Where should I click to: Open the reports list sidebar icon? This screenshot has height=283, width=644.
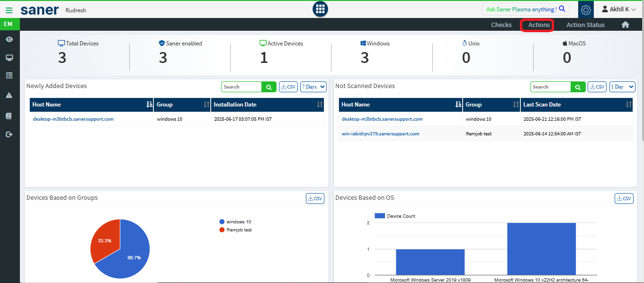click(x=9, y=76)
